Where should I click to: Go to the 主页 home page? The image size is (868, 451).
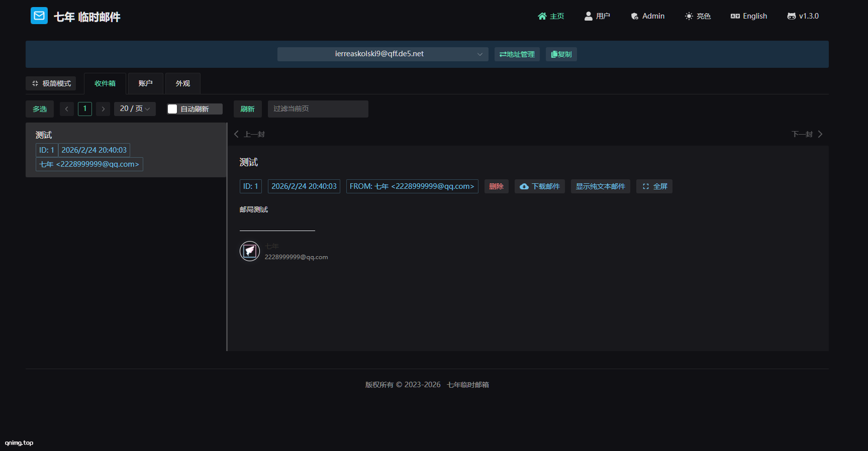point(551,16)
